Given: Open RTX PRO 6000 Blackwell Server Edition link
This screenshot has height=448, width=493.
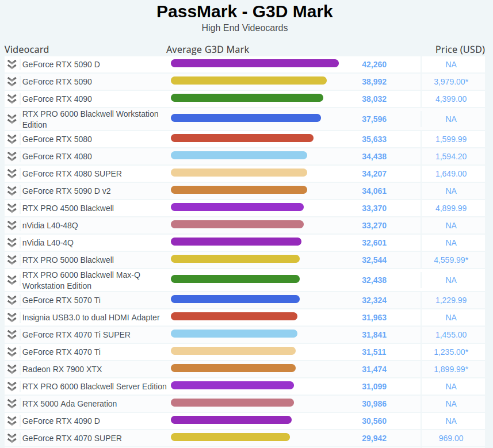Looking at the screenshot, I should [94, 386].
